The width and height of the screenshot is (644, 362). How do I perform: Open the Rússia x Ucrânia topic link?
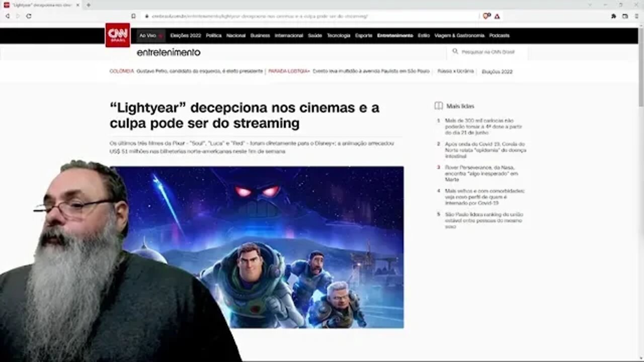tap(455, 71)
